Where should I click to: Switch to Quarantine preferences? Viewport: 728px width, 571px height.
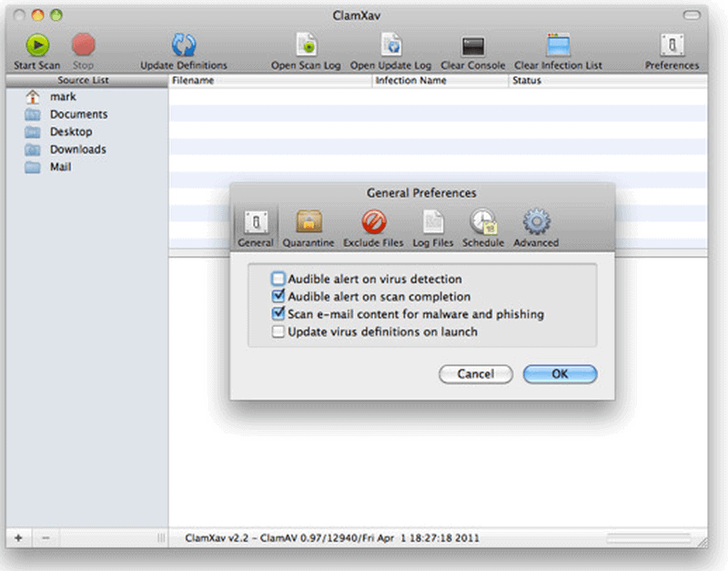[308, 222]
